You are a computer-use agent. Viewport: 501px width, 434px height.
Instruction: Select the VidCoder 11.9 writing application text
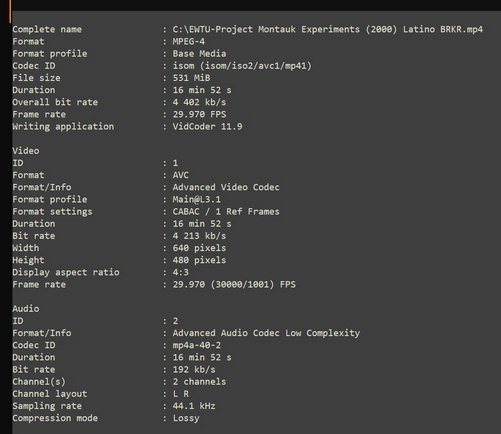click(x=207, y=127)
